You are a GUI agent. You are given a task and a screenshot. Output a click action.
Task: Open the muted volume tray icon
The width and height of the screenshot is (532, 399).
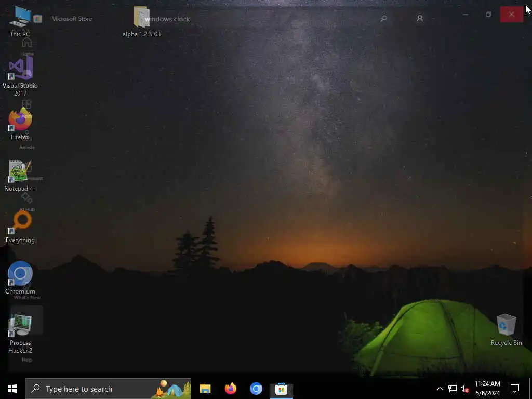464,389
